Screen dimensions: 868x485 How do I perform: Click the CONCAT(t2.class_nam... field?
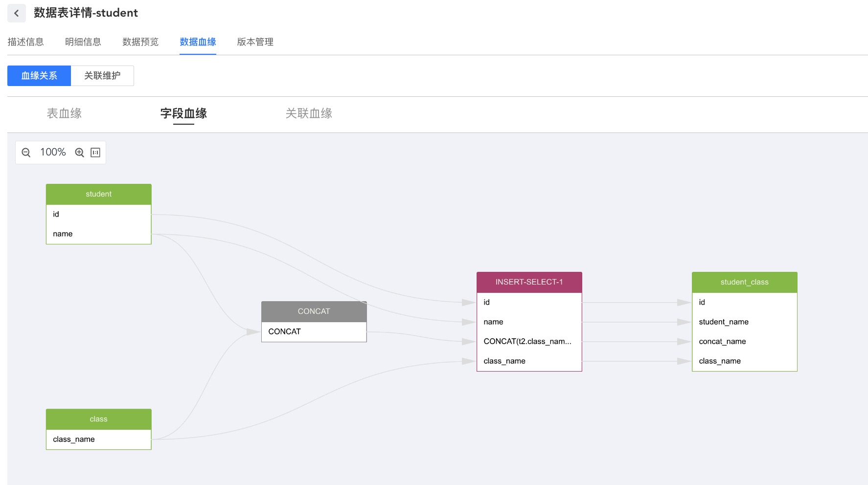click(529, 341)
